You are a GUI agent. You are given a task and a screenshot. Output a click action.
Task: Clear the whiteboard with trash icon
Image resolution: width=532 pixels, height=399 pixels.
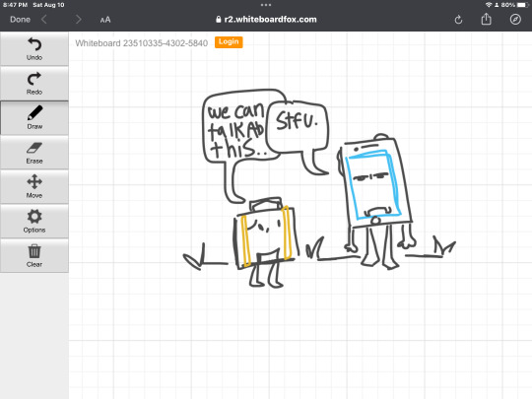34,255
